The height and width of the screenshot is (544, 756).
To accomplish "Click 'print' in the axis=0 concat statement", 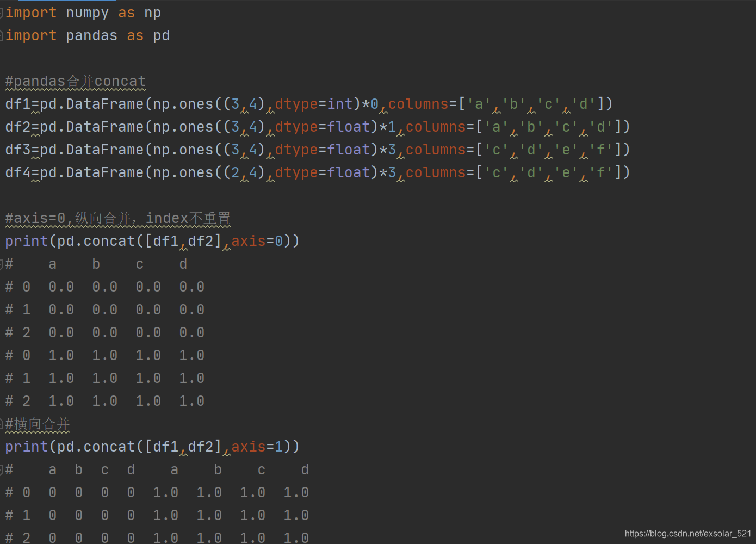I will (27, 241).
